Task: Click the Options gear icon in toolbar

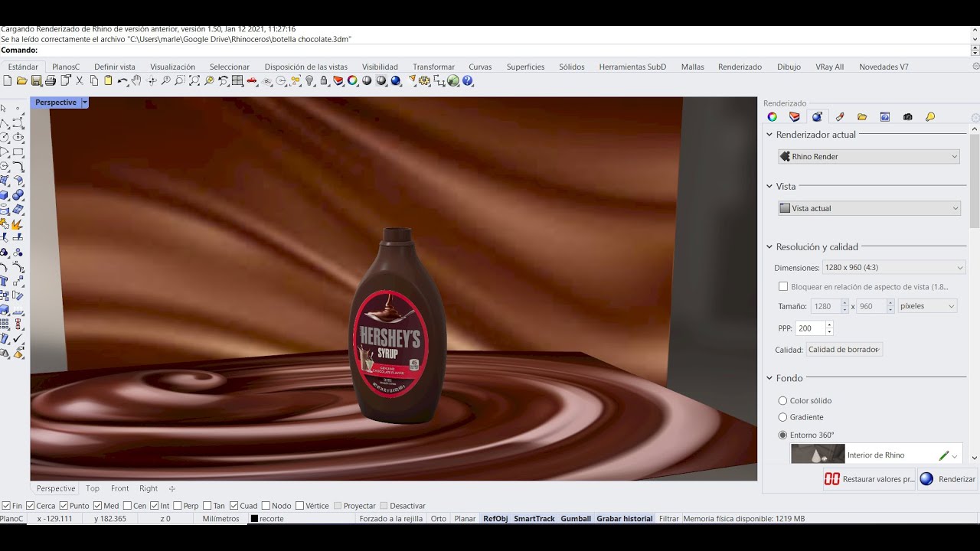Action: 423,80
